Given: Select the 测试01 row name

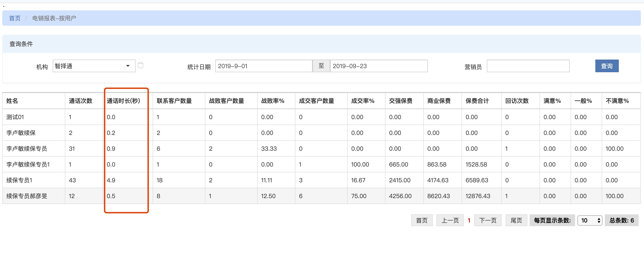Looking at the screenshot, I should (x=15, y=117).
